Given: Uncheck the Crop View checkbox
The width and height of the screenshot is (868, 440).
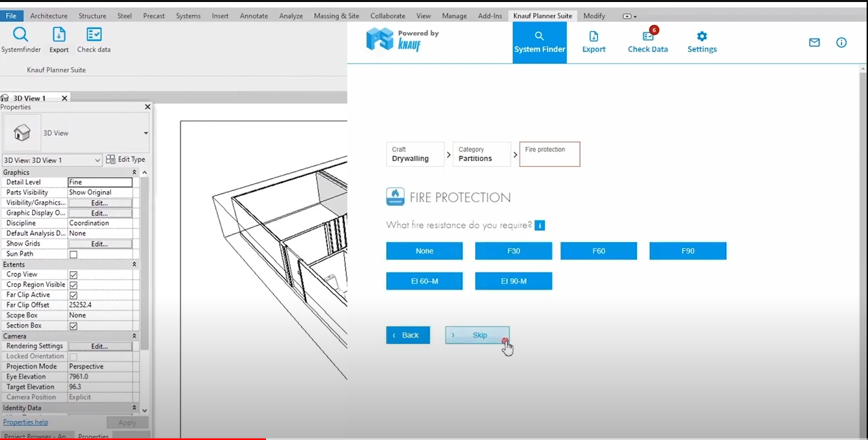Looking at the screenshot, I should tap(73, 275).
